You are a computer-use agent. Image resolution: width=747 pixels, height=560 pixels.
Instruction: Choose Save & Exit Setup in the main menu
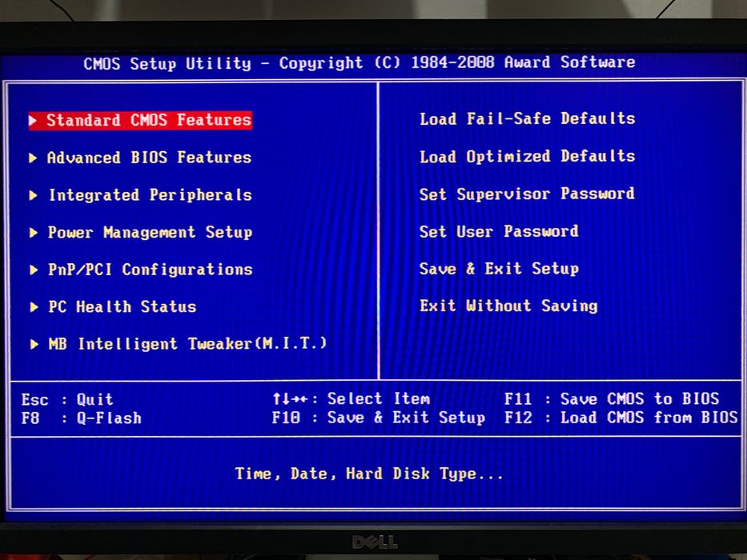pos(499,269)
